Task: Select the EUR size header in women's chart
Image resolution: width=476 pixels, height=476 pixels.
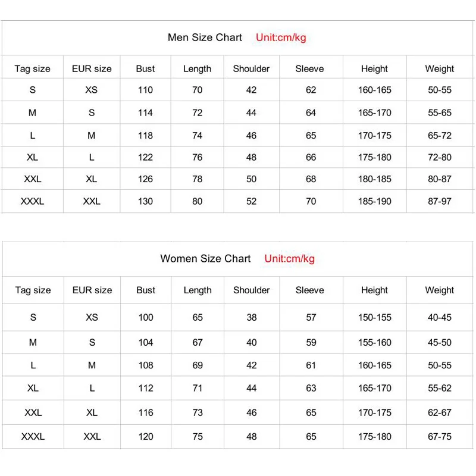Action: tap(92, 290)
